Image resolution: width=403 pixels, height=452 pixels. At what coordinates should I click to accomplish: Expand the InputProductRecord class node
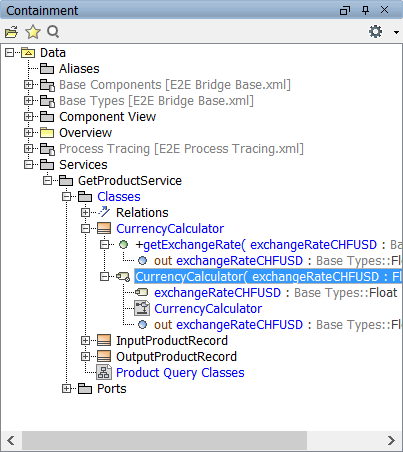pyautogui.click(x=86, y=341)
